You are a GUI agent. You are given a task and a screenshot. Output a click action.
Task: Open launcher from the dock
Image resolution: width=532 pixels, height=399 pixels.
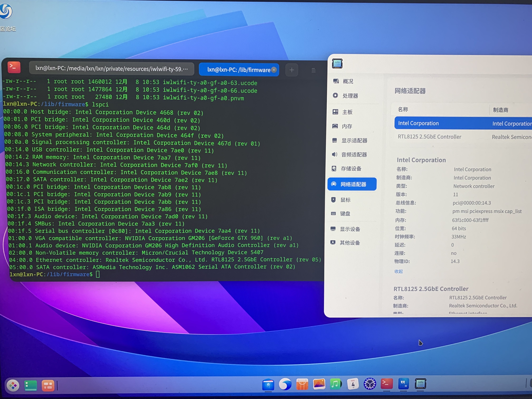pos(13,386)
